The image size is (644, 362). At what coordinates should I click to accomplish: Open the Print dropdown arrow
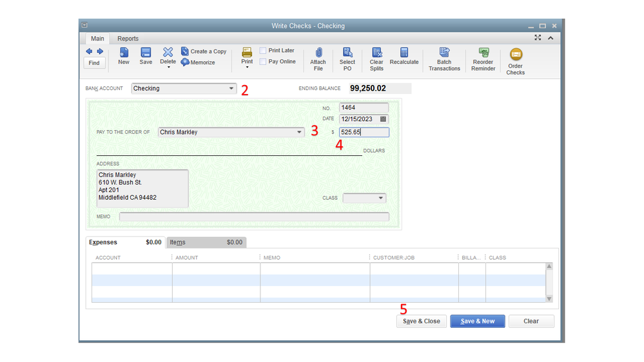(x=247, y=67)
